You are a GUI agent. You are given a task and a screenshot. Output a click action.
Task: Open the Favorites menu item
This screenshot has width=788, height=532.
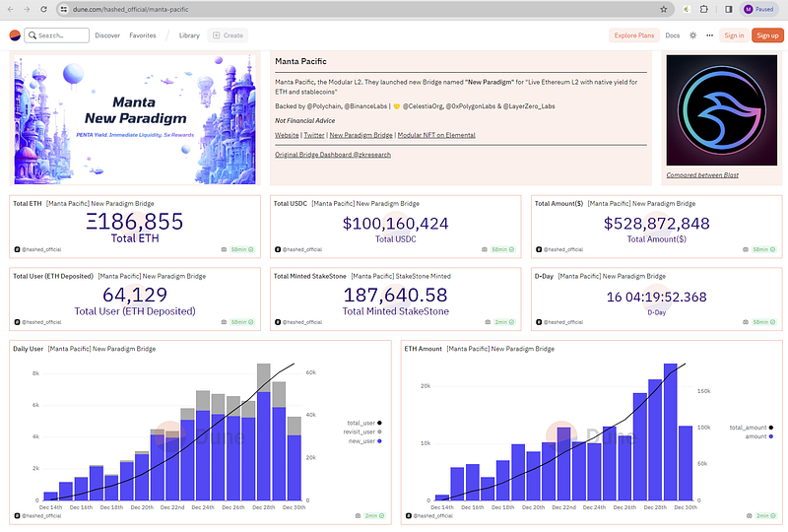(x=142, y=35)
